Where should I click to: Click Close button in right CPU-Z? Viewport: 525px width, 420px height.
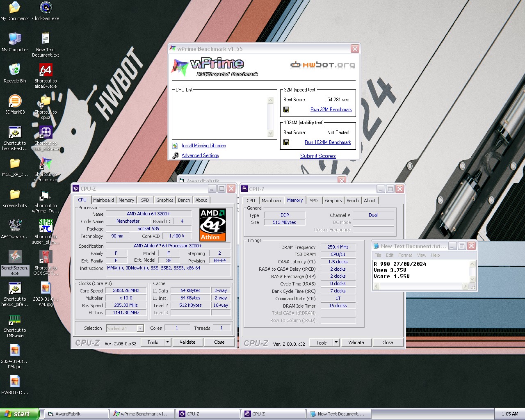point(388,342)
